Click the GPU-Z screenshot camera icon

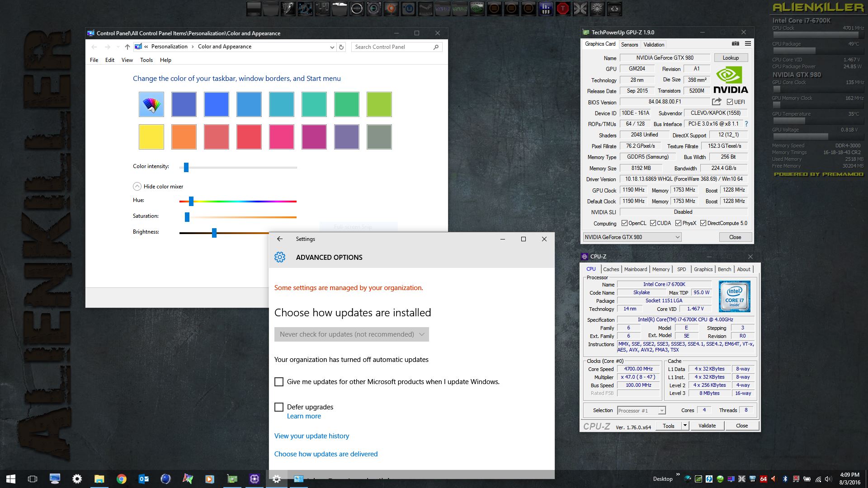(x=736, y=44)
